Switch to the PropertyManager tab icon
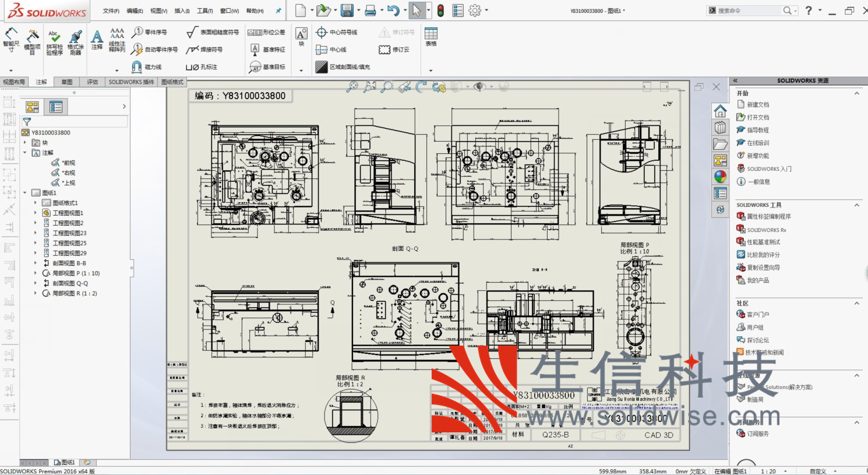Viewport: 868px width, 475px height. coord(56,107)
